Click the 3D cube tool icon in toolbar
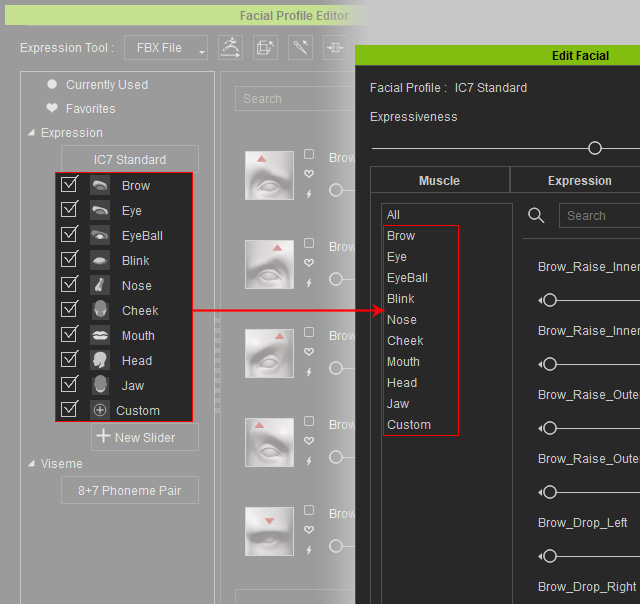The height and width of the screenshot is (604, 640). pyautogui.click(x=265, y=48)
